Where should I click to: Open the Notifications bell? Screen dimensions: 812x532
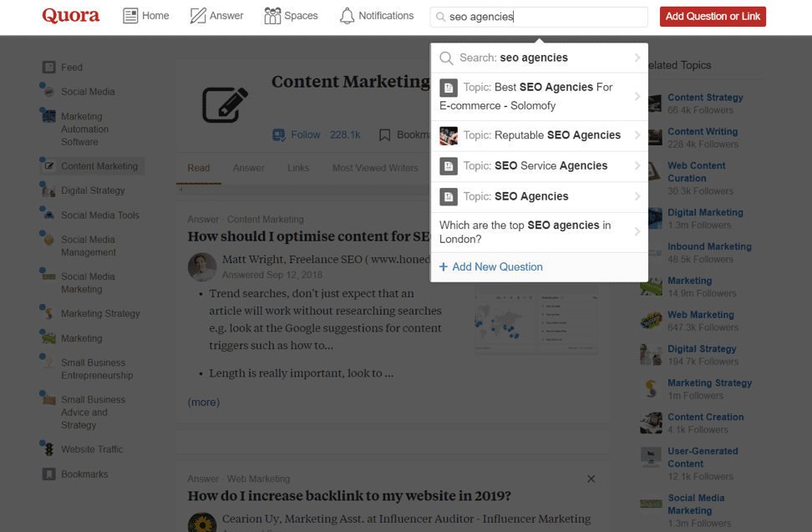pyautogui.click(x=347, y=15)
